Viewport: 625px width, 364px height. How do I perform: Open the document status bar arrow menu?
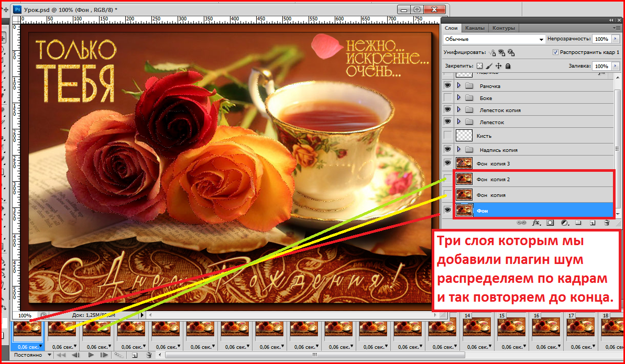pos(142,315)
